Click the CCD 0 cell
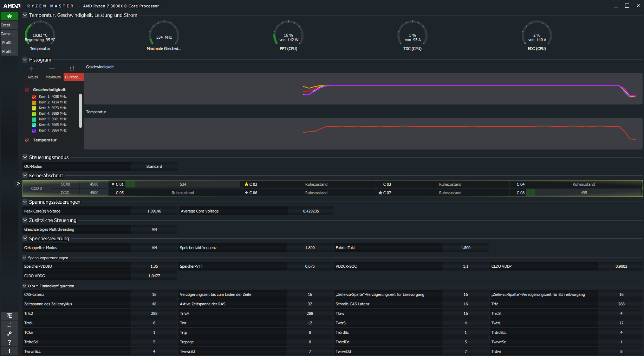Screen dimensions: 644x356 (x=37, y=189)
